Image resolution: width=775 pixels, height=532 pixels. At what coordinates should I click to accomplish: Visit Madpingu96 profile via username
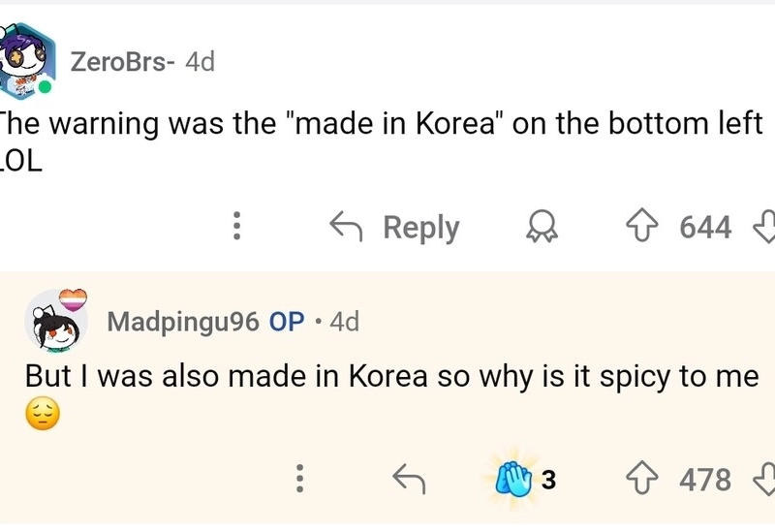click(182, 322)
